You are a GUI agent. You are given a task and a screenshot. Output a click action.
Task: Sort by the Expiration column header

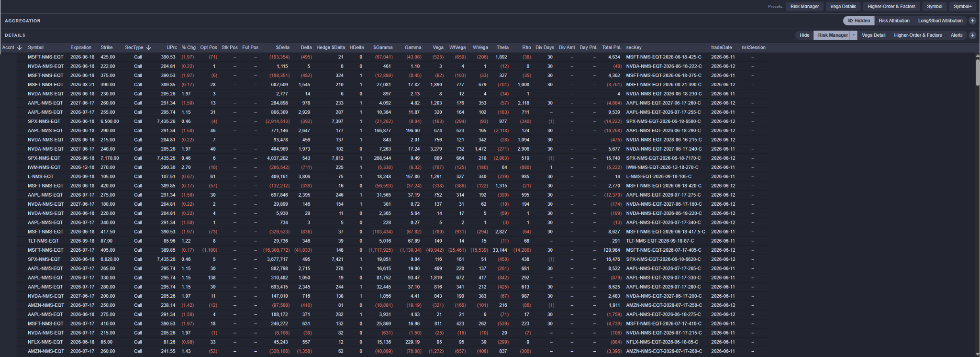81,47
